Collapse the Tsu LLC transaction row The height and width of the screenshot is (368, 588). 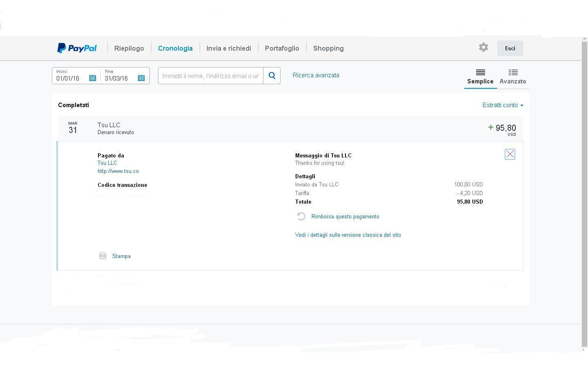click(290, 128)
